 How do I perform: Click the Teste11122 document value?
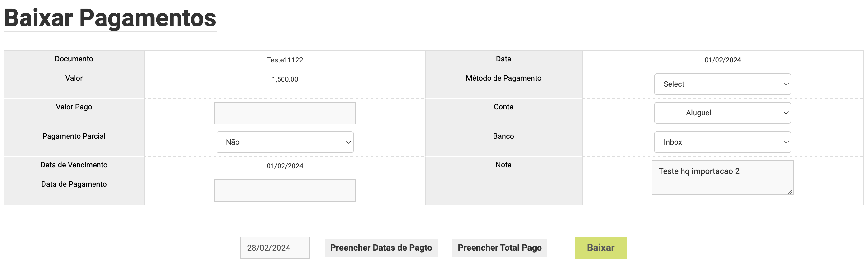click(x=285, y=60)
